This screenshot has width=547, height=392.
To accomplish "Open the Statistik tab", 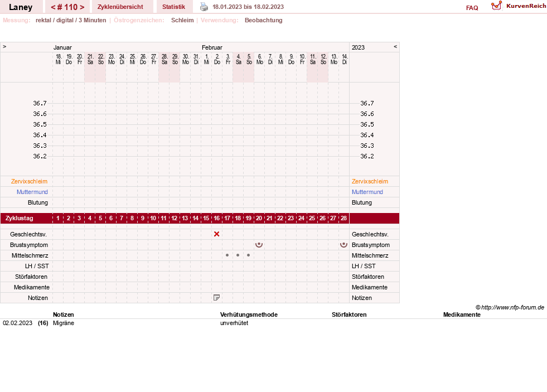I will [174, 7].
